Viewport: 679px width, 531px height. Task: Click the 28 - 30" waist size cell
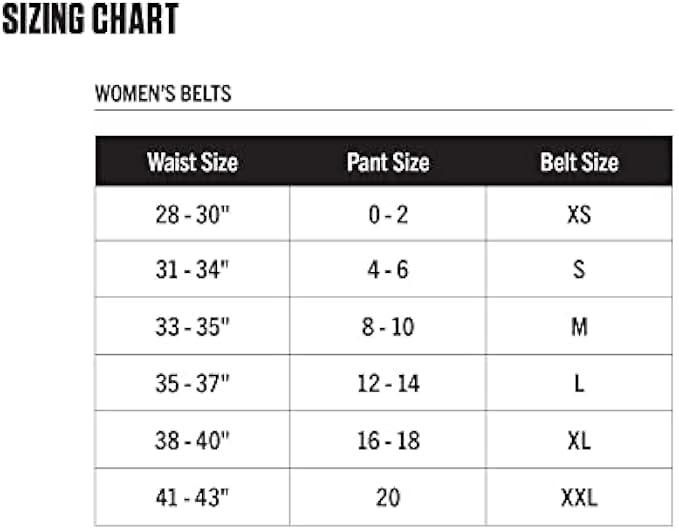(x=192, y=214)
